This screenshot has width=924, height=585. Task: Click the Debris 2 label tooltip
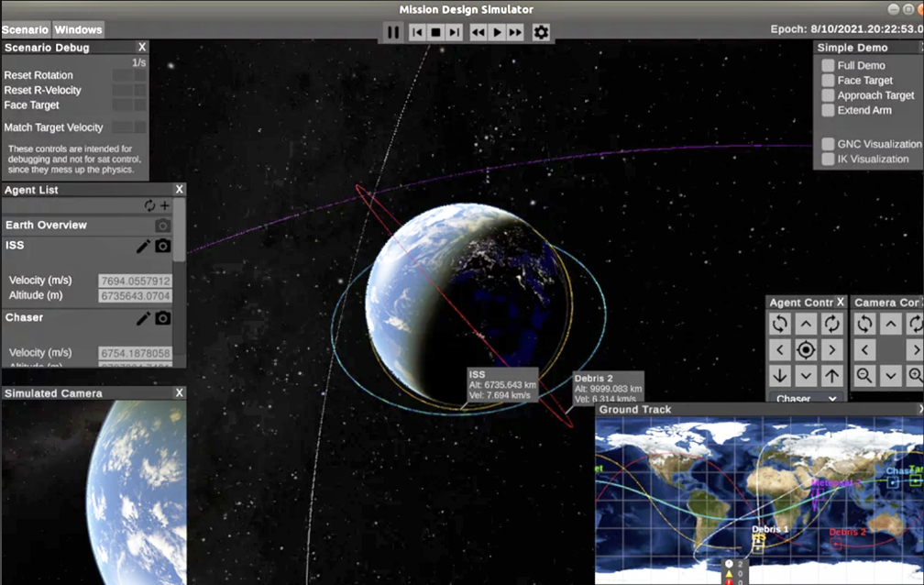coord(608,388)
